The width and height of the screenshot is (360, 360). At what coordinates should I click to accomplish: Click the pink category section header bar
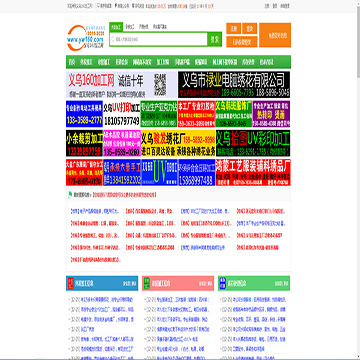pos(178,283)
